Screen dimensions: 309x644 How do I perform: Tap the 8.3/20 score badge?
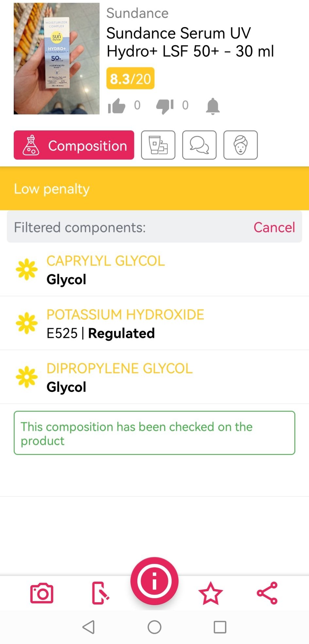coord(130,78)
